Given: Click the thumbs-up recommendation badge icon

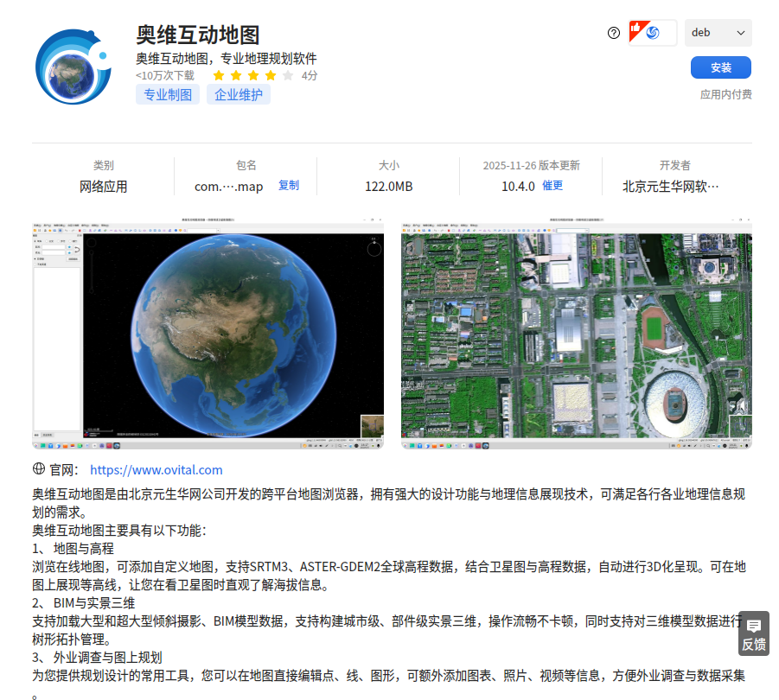Looking at the screenshot, I should click(637, 30).
